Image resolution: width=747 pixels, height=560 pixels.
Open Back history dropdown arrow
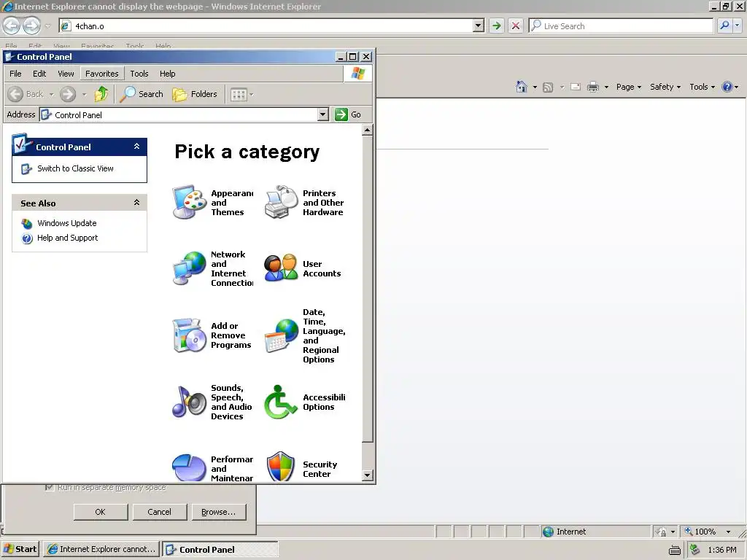tap(52, 94)
